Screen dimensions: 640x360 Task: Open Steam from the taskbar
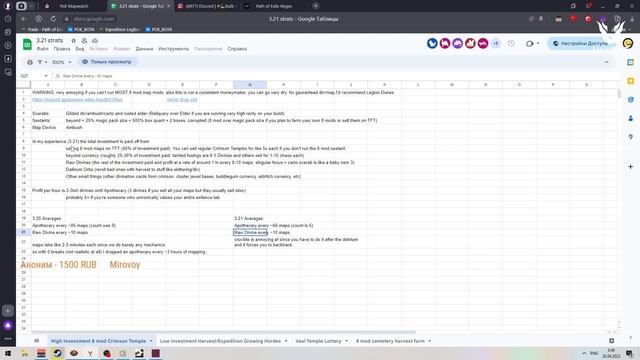tap(58, 353)
